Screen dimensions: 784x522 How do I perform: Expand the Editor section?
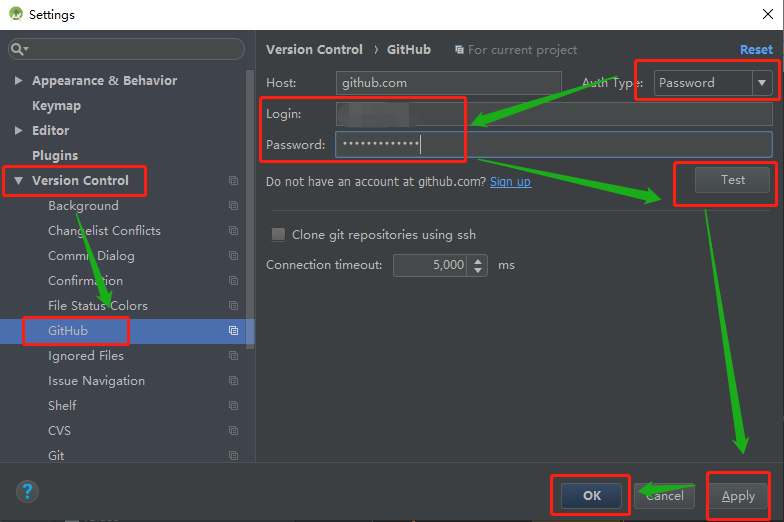(x=18, y=130)
